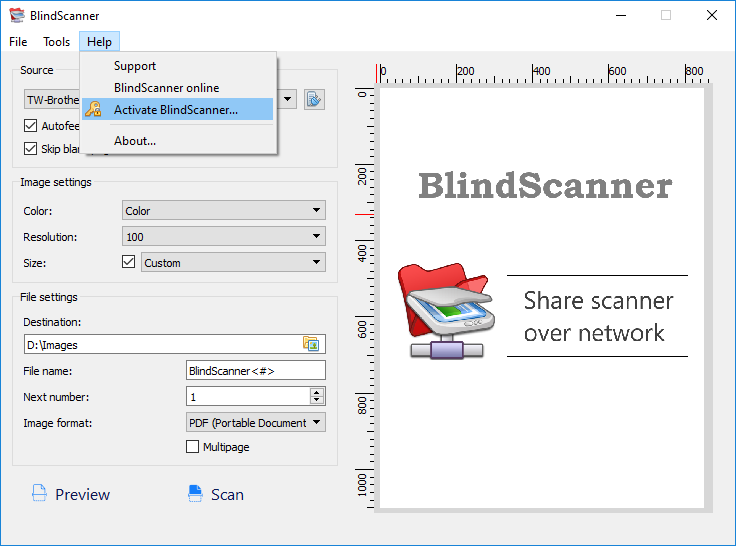
Task: Toggle the Skip blank pages checkbox
Action: coord(30,148)
